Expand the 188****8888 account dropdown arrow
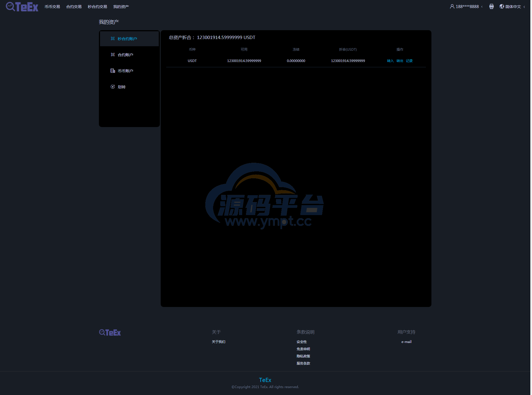The image size is (532, 395). tap(482, 7)
